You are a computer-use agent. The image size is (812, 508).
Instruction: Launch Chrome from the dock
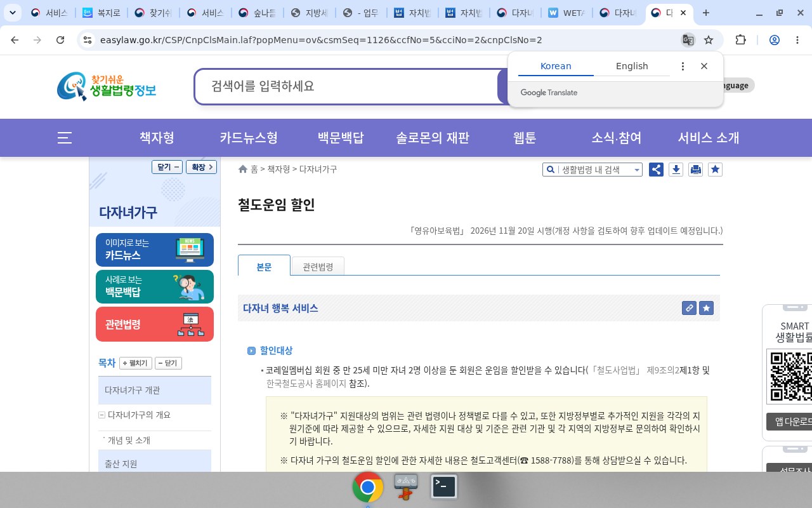[368, 487]
